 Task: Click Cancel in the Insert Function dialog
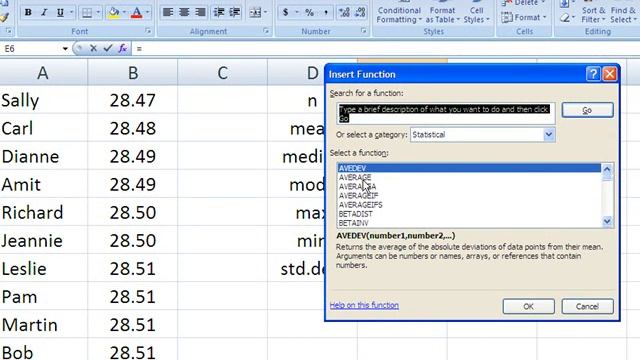[x=587, y=306]
